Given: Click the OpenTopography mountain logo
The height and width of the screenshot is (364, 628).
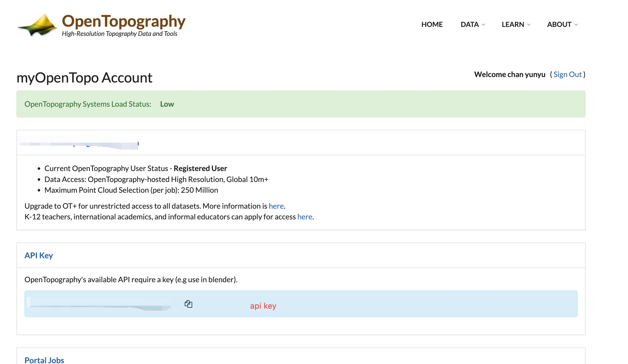Looking at the screenshot, I should pos(37,25).
